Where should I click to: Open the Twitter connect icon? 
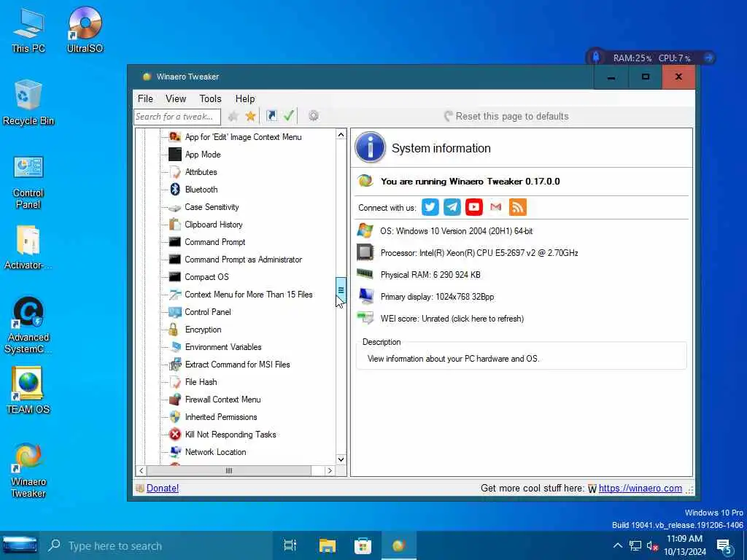430,207
